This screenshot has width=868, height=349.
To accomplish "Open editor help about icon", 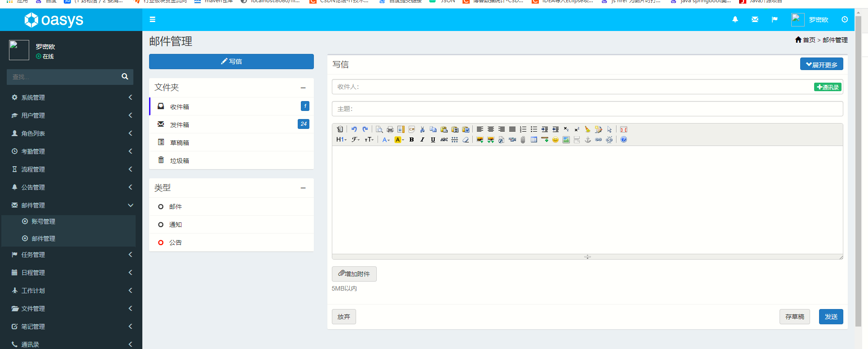I will 624,140.
